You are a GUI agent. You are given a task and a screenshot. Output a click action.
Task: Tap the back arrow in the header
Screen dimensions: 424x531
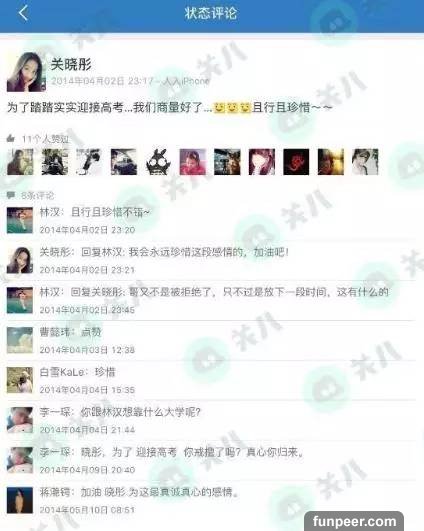point(23,14)
